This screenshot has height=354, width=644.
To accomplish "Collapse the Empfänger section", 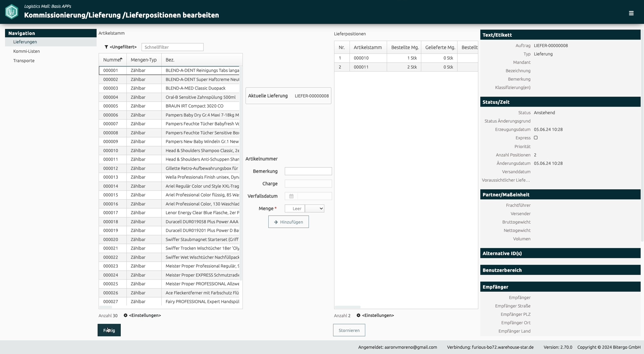I will coord(560,287).
